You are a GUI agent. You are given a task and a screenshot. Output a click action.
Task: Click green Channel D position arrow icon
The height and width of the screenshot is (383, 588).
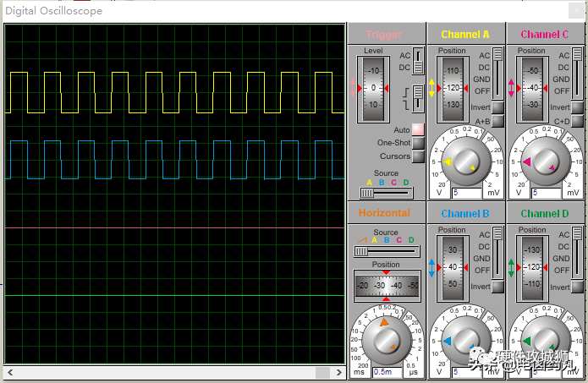[x=511, y=267]
